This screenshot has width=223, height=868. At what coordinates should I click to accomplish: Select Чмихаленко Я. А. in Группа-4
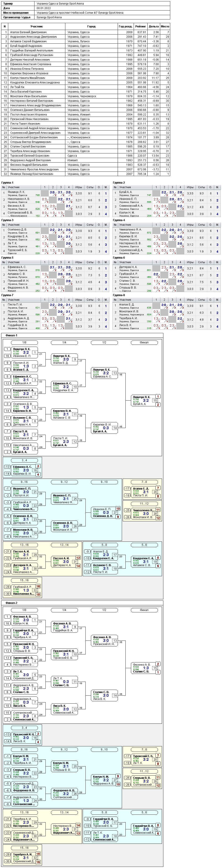pyautogui.click(x=130, y=230)
